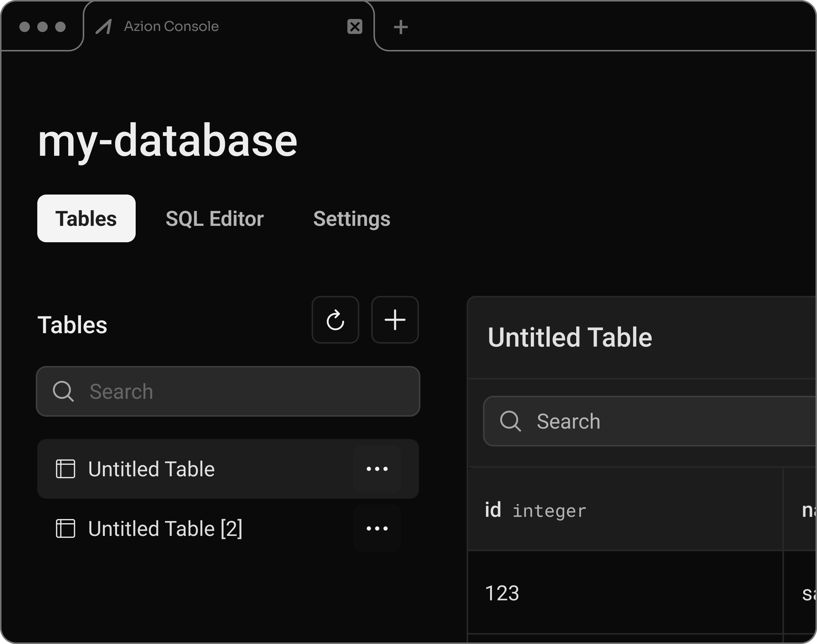Click the search magnifier in the Tables panel
817x644 pixels.
click(x=63, y=391)
